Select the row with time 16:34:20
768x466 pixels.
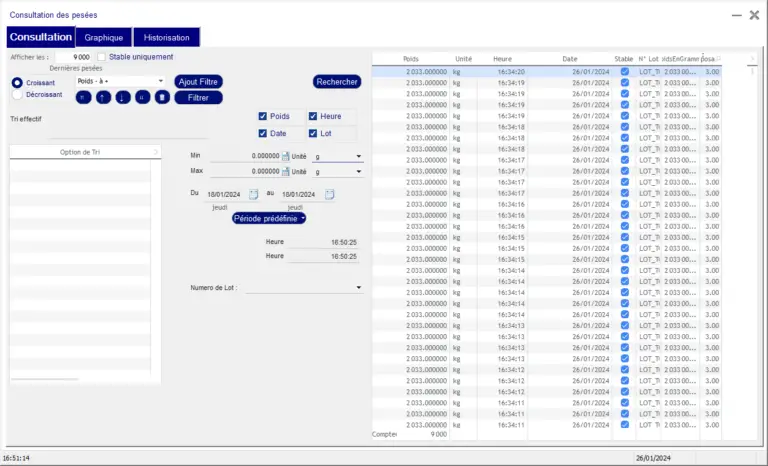click(x=547, y=72)
